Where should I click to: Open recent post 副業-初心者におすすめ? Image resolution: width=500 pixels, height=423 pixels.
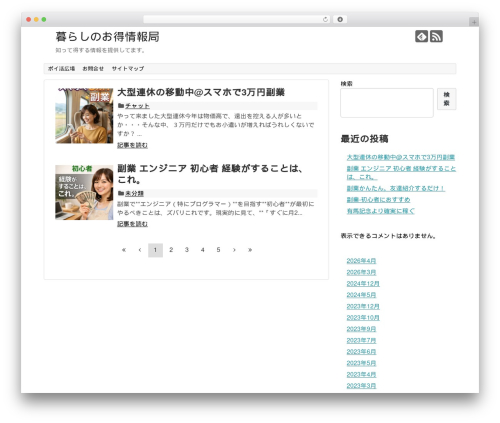378,200
